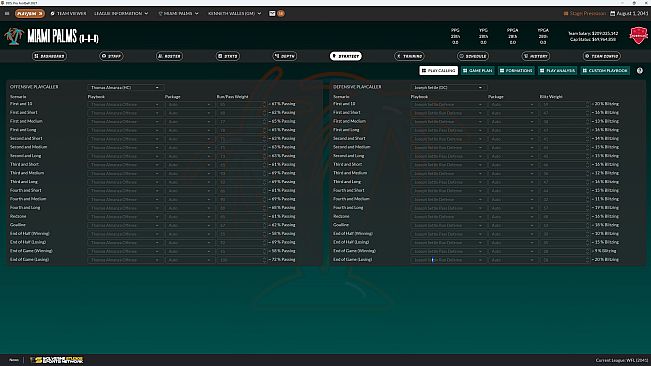651x366 pixels.
Task: Open the help question mark icon
Action: tap(640, 71)
